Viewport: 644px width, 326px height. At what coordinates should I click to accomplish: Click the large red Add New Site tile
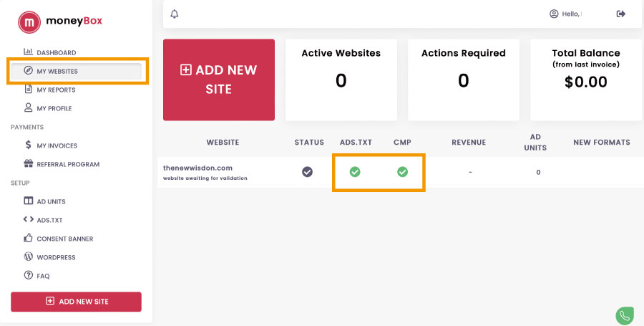click(219, 80)
